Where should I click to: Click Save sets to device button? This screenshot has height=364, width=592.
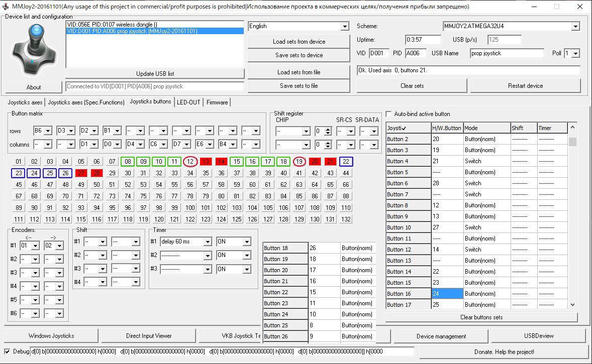point(299,55)
